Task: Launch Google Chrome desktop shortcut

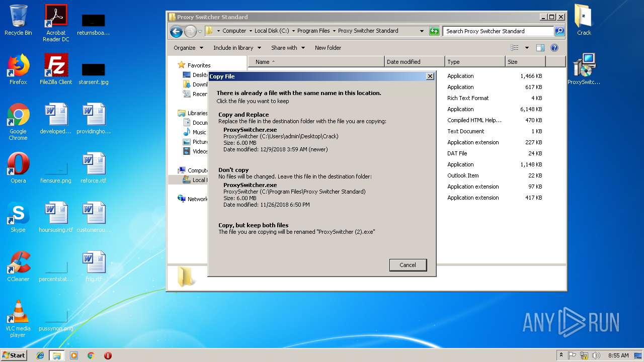Action: pos(18,122)
